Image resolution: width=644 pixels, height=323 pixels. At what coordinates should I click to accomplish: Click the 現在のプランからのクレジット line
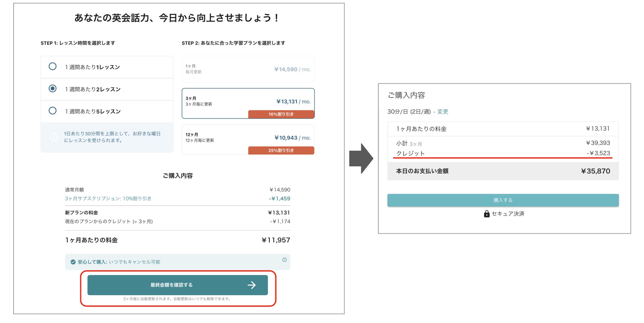pos(109,221)
